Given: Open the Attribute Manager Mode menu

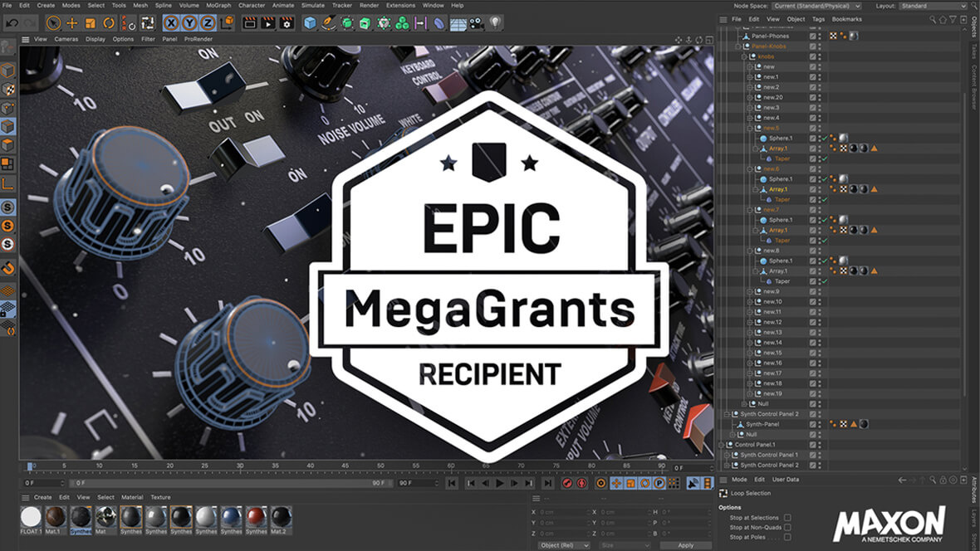Looking at the screenshot, I should (739, 480).
